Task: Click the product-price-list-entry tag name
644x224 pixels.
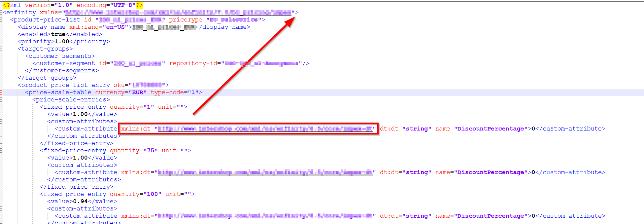Action: [x=65, y=85]
